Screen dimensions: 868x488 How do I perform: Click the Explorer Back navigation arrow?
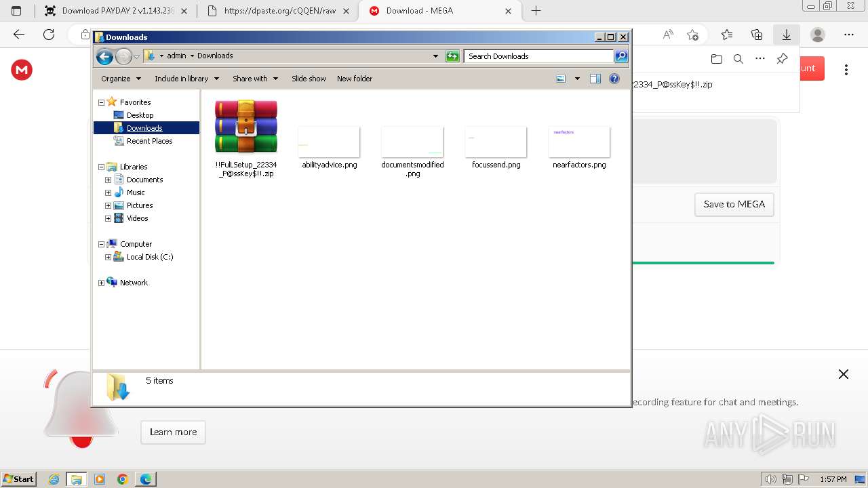(104, 56)
